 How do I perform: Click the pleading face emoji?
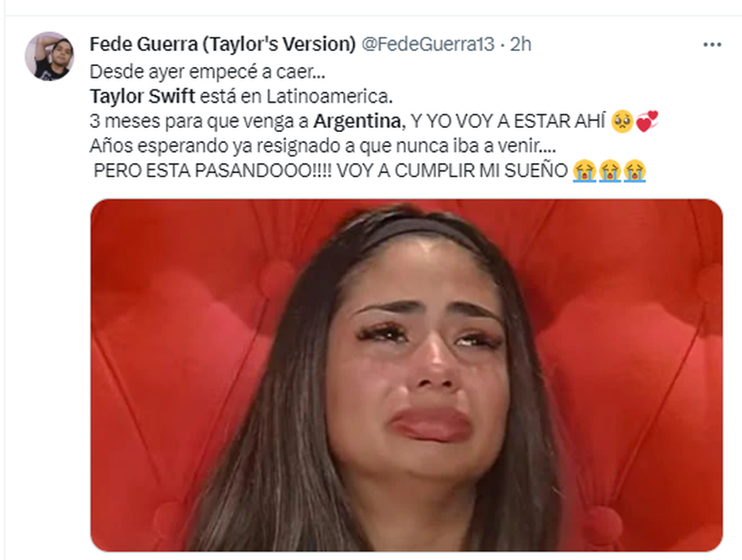[x=622, y=121]
